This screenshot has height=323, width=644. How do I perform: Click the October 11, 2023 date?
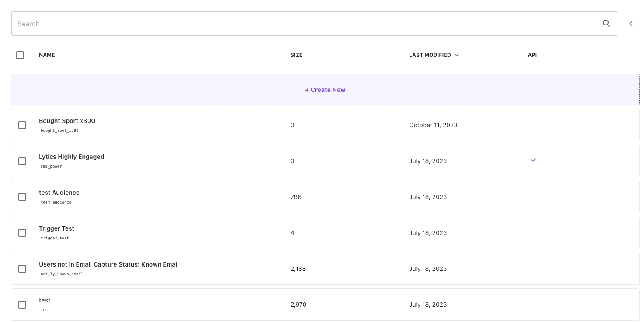click(x=433, y=125)
